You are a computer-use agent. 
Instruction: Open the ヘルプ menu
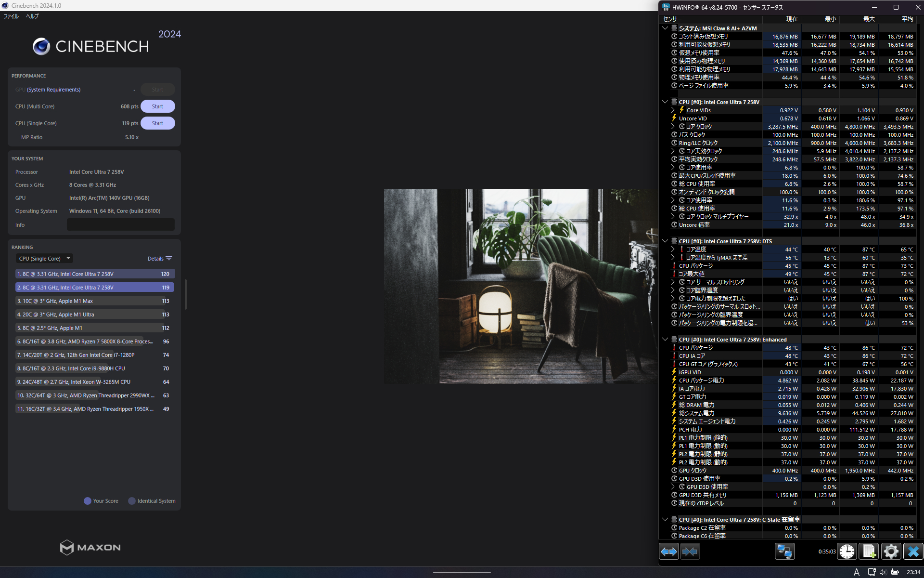pyautogui.click(x=32, y=16)
